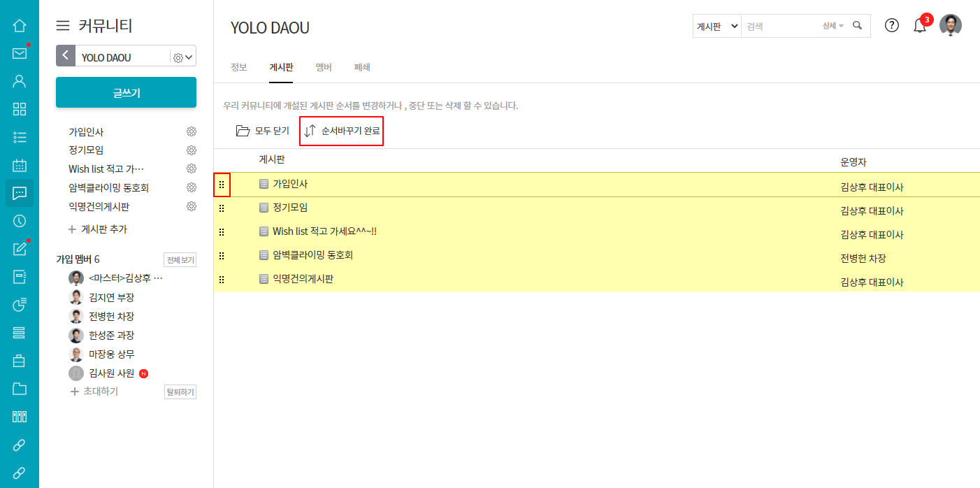Open the Mail icon in sidebar
The height and width of the screenshot is (488, 980).
[x=20, y=54]
